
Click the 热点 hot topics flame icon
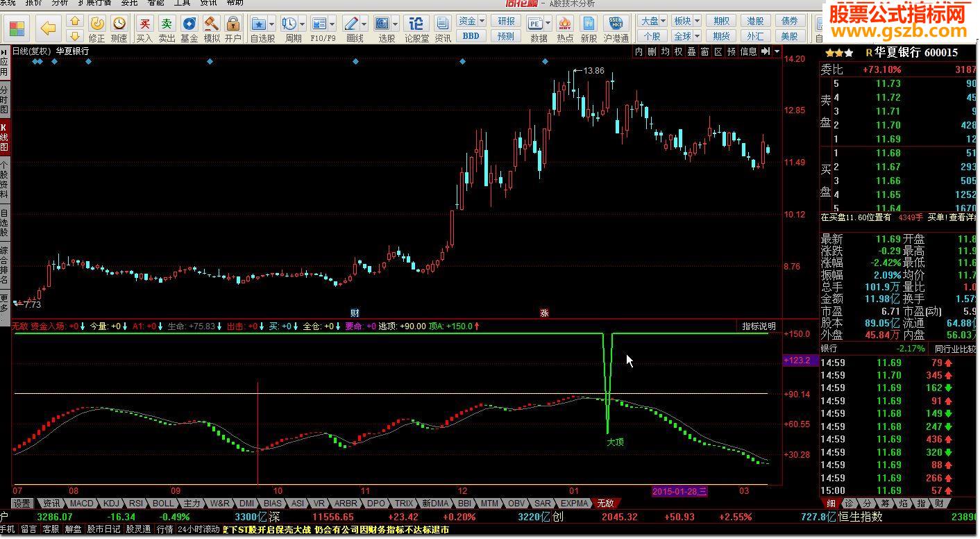565,29
